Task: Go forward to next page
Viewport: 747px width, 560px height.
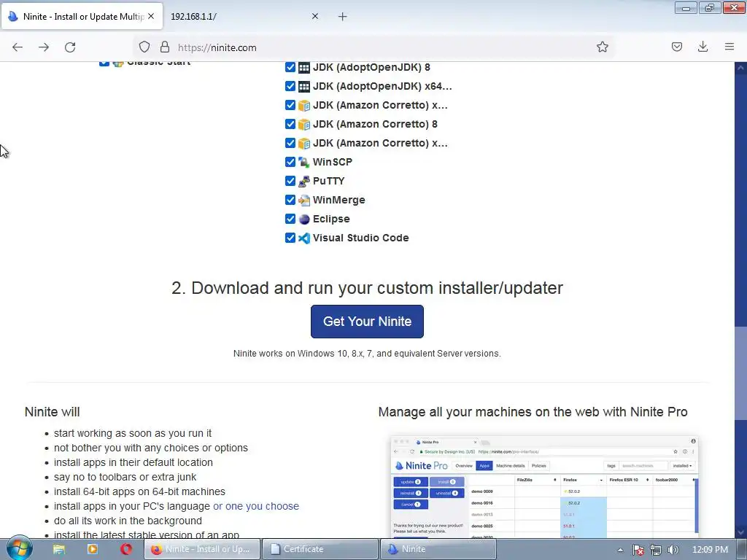Action: (44, 47)
